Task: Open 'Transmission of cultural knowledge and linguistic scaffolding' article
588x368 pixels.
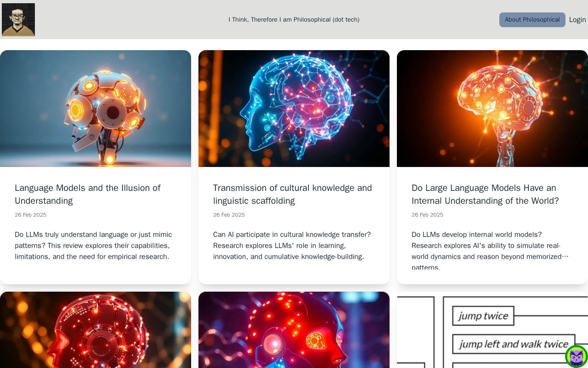Action: 293,194
